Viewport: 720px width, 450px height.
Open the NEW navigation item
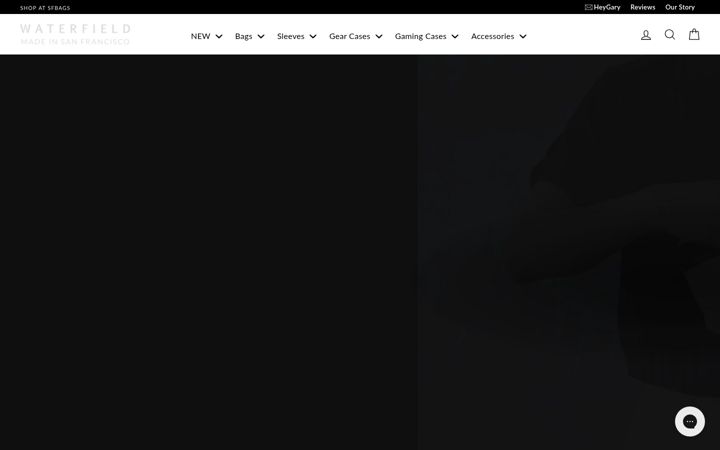tap(200, 36)
